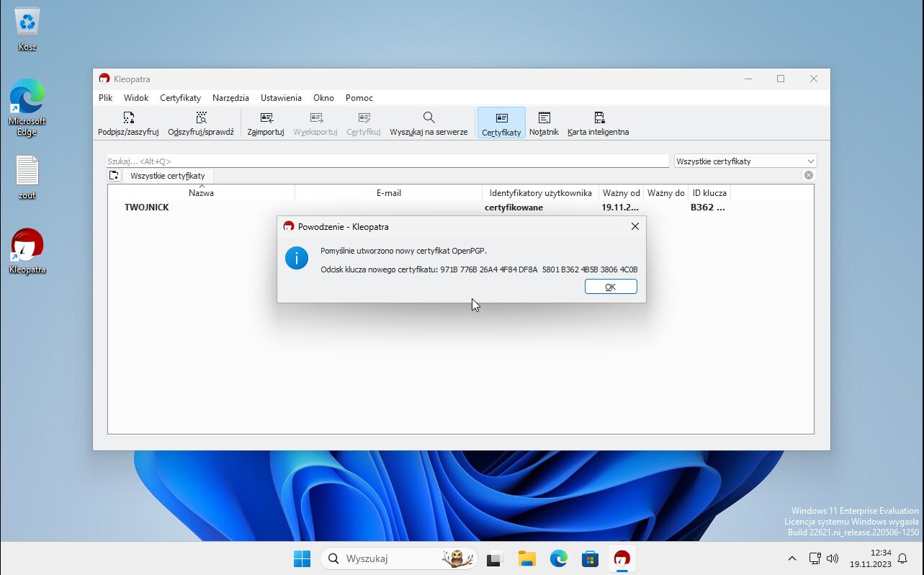This screenshot has height=575, width=924.
Task: Select the TWOJNICK certificate row
Action: (147, 208)
